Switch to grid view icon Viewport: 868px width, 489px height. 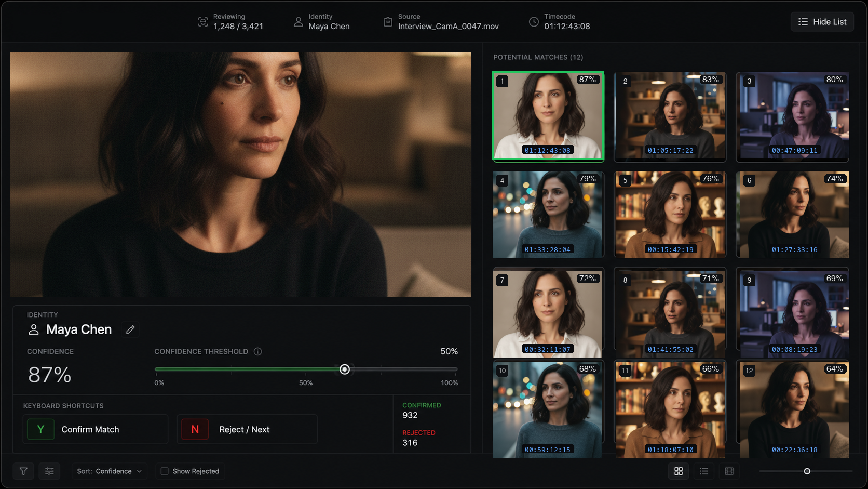tap(679, 471)
